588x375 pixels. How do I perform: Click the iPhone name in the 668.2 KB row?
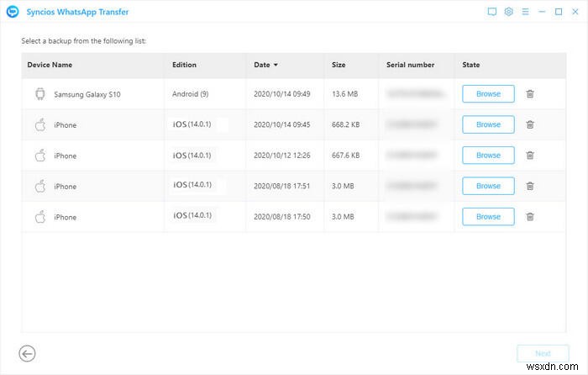pyautogui.click(x=65, y=125)
